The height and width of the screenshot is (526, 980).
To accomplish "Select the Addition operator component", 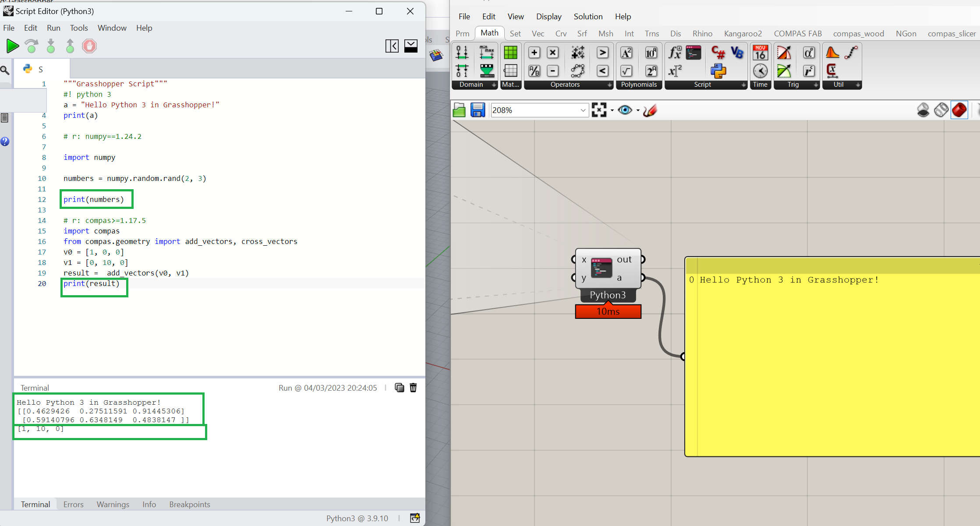I will [534, 52].
